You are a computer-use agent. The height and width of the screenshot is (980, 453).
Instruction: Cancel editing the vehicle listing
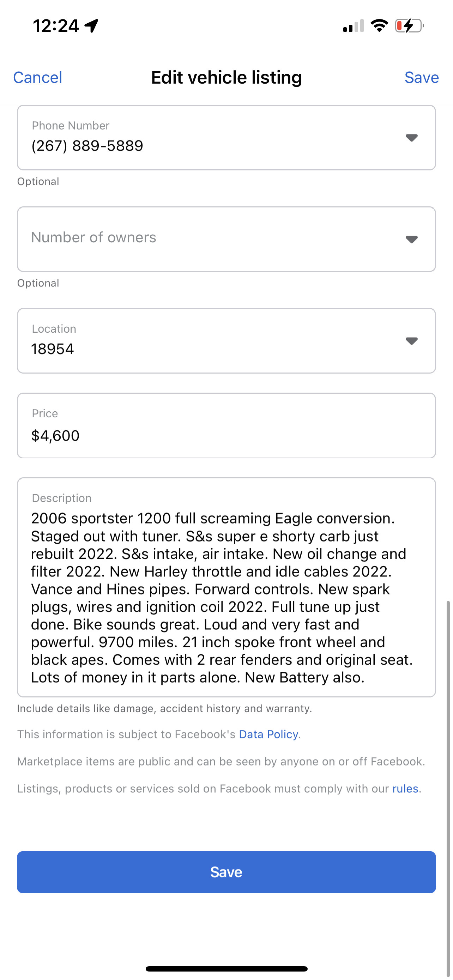[x=38, y=78]
